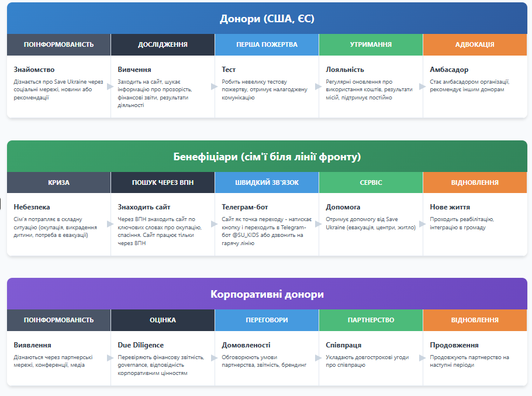Image resolution: width=532 pixels, height=396 pixels.
Task: Choose the orange АДВОКАЦІЯ stage header
Action: click(x=475, y=44)
